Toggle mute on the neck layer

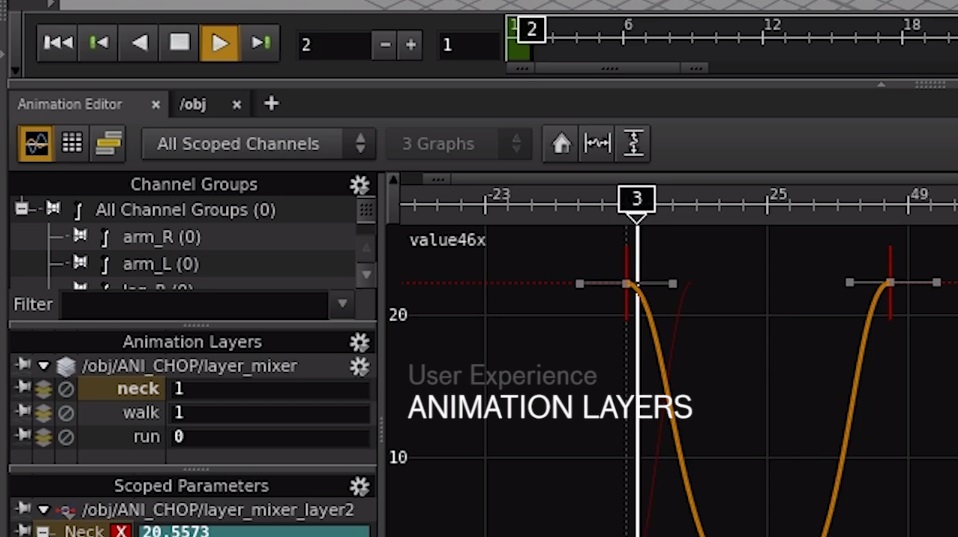(x=66, y=389)
